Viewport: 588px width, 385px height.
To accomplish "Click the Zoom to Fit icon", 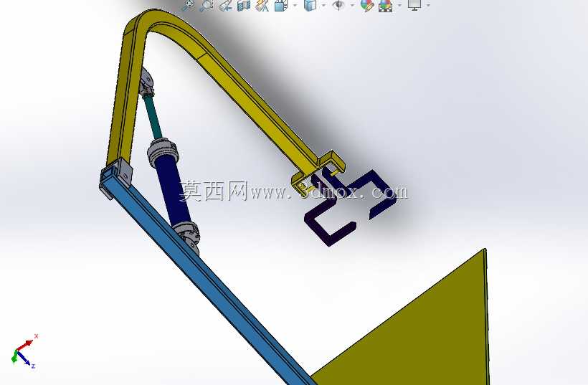I will (188, 5).
